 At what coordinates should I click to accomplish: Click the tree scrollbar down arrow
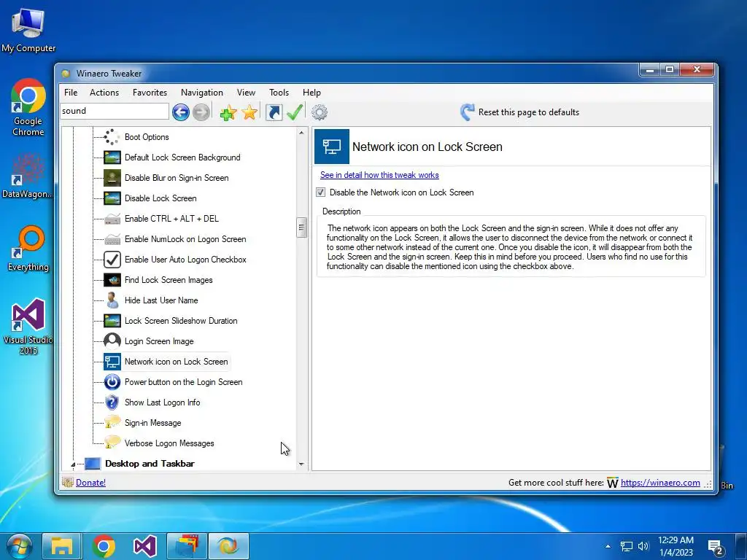click(x=301, y=464)
